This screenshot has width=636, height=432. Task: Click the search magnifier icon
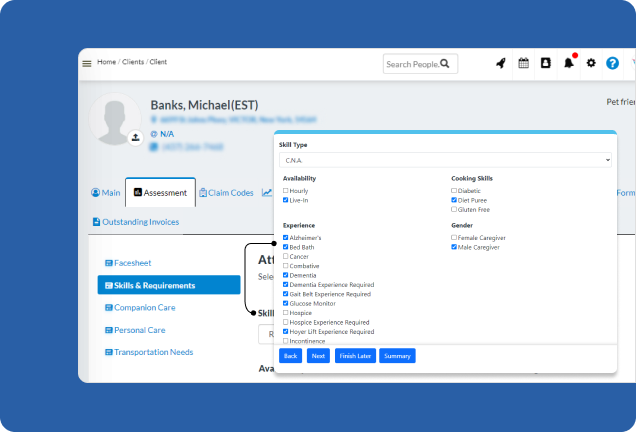point(445,64)
